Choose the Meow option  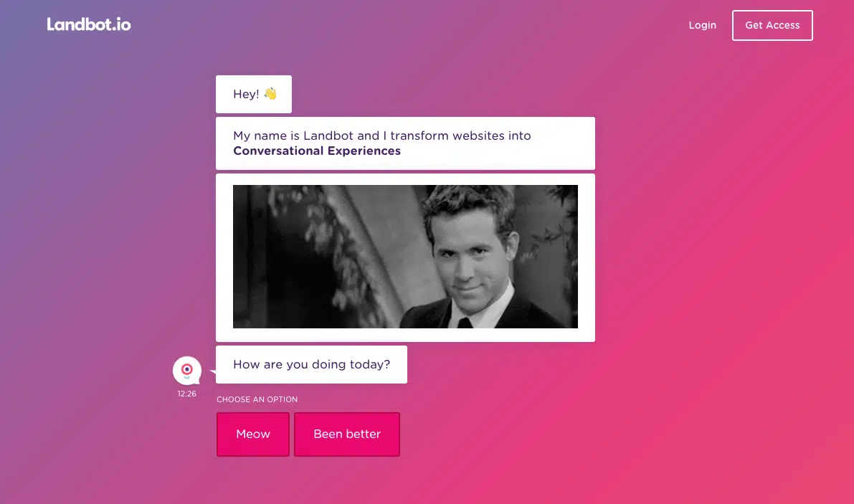(253, 434)
